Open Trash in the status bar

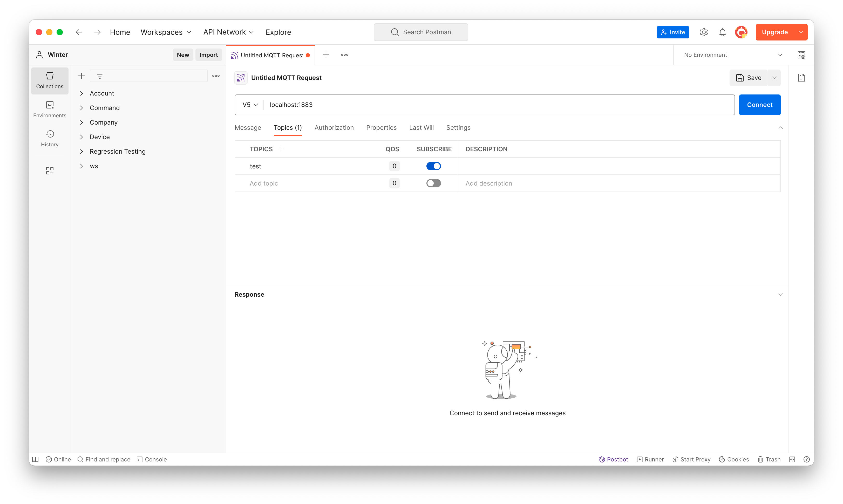[769, 459]
